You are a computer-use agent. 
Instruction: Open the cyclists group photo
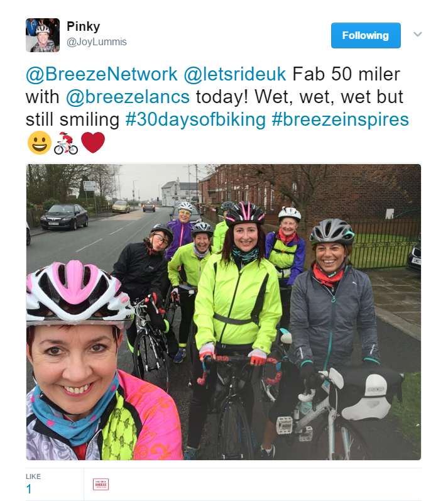tap(224, 312)
